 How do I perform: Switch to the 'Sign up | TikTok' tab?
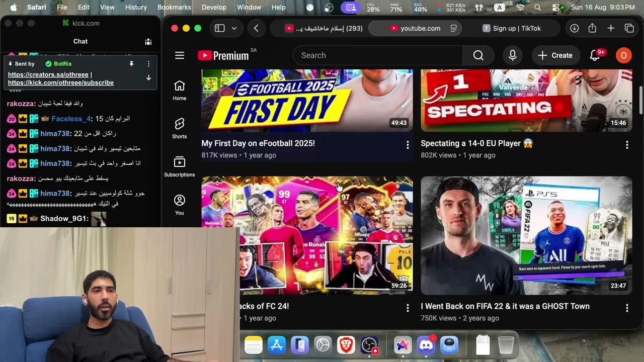click(x=512, y=28)
